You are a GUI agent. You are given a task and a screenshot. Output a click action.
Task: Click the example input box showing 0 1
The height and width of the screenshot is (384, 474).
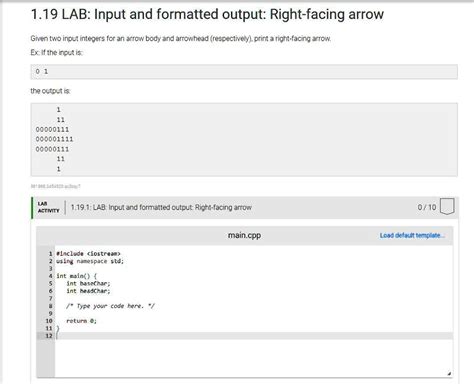click(244, 72)
